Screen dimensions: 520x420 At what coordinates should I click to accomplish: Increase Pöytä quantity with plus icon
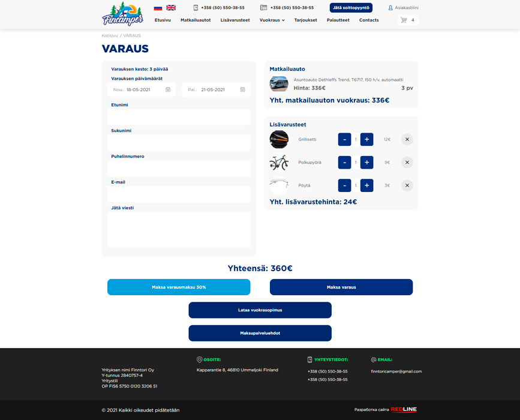coord(366,185)
